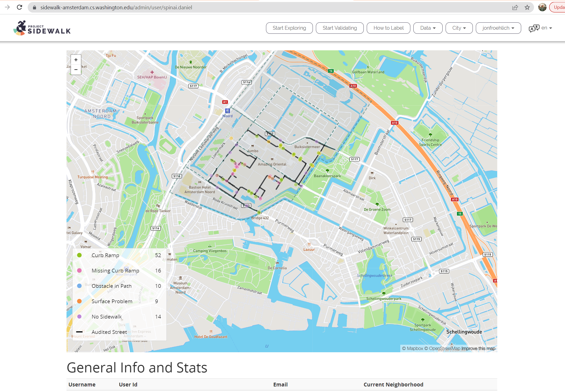Click the share page icon in address bar
Viewport: 565px width, 392px height.
tap(515, 7)
